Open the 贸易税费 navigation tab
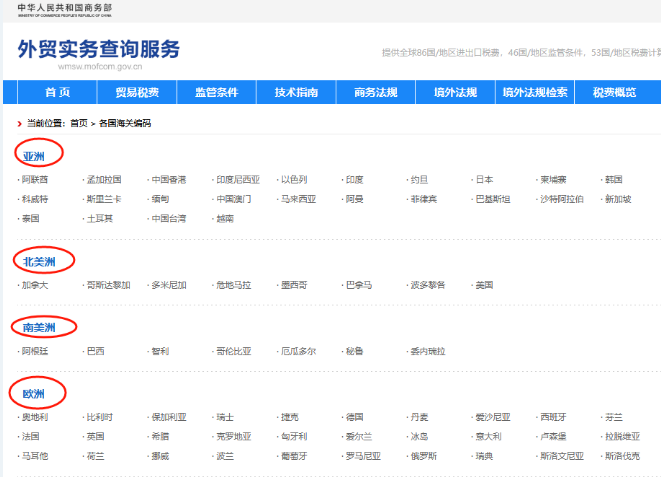 coord(136,92)
